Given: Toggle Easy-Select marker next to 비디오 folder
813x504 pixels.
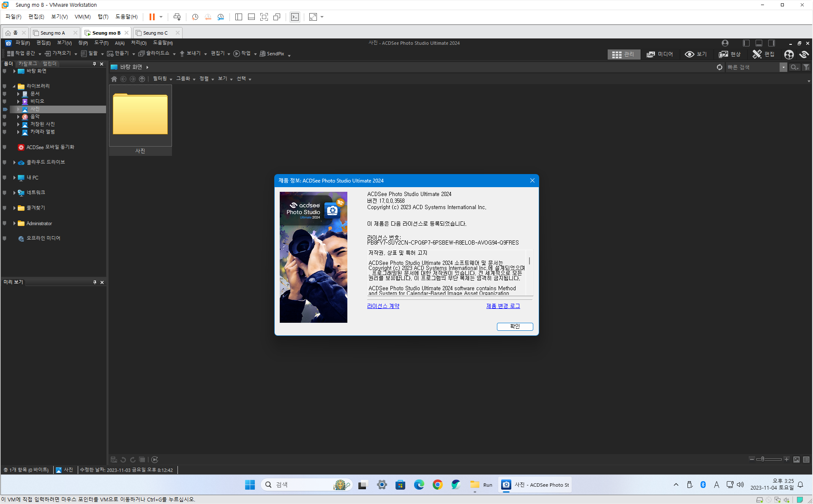Looking at the screenshot, I should [x=5, y=101].
